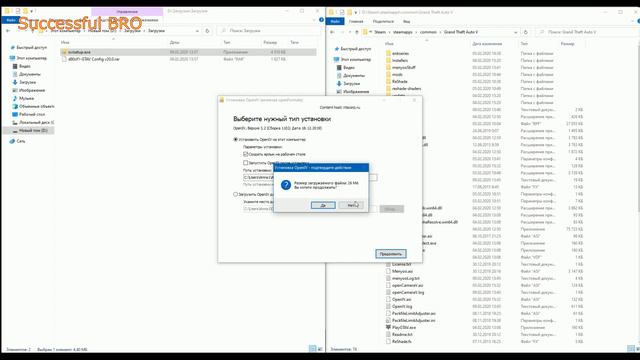Click the Продолжить button in the installer
The image size is (640, 360).
(x=391, y=254)
